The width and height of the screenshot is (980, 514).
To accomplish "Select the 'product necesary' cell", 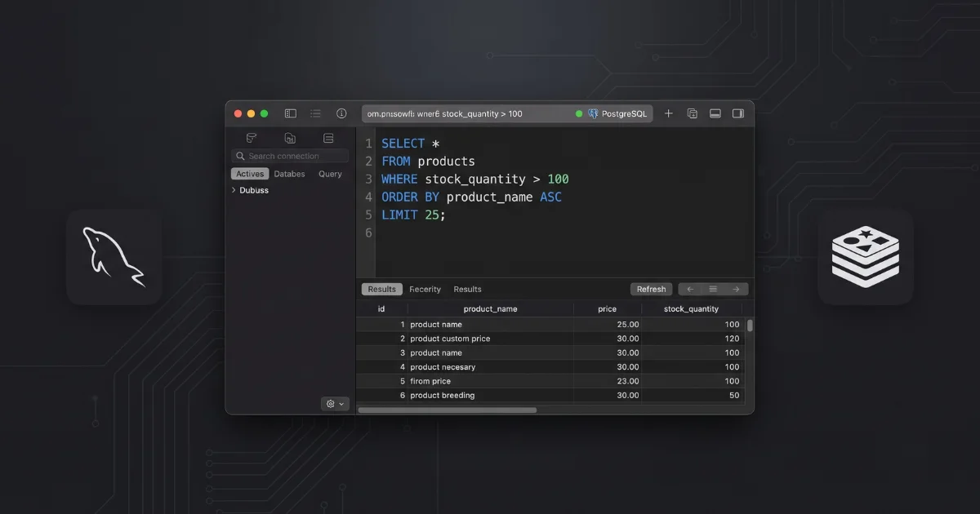I will [443, 367].
